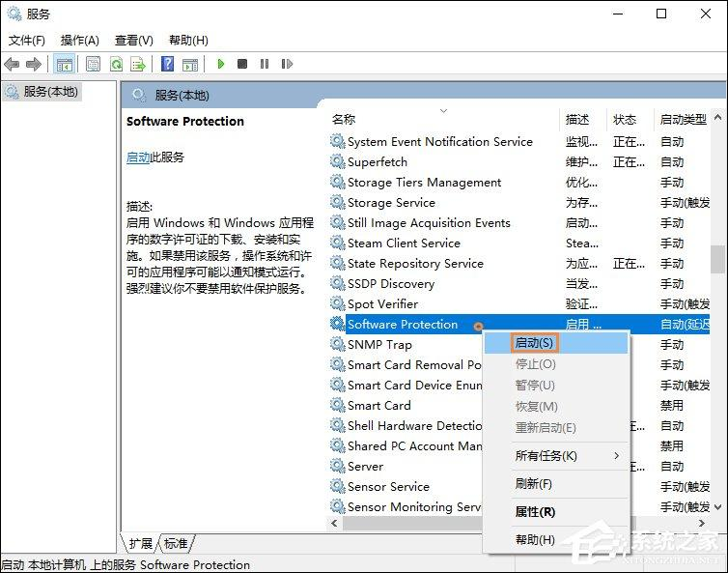This screenshot has height=573, width=728.
Task: Click the vertical scrollbar down arrow
Action: pos(717,507)
